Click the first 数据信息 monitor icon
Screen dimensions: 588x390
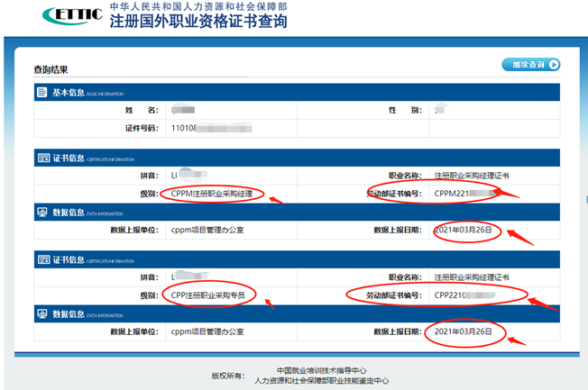(x=42, y=212)
